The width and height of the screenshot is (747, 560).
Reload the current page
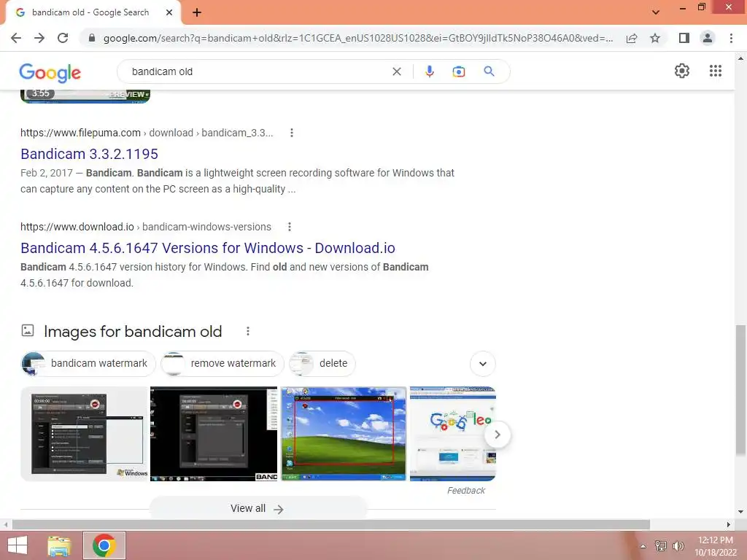coord(63,38)
